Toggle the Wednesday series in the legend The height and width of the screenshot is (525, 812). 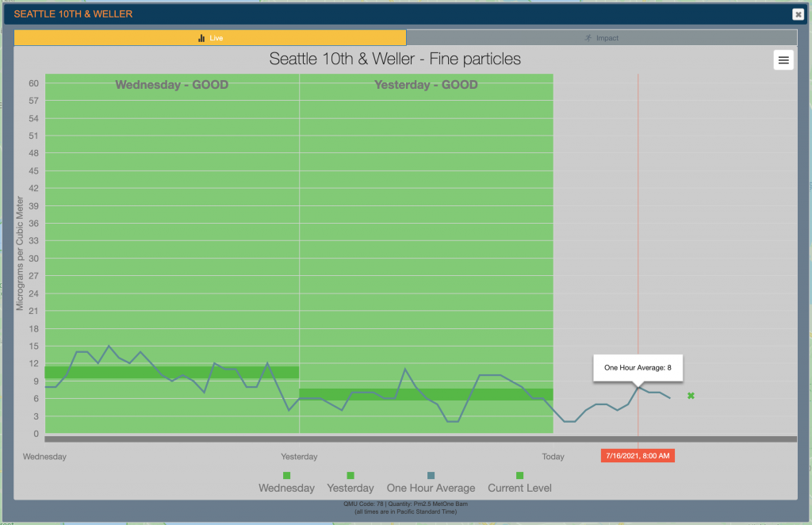[286, 488]
